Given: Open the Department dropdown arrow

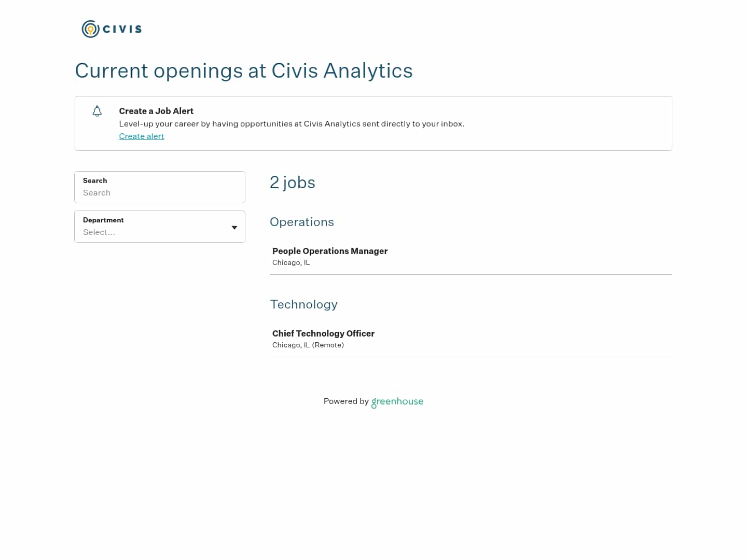Looking at the screenshot, I should click(234, 227).
